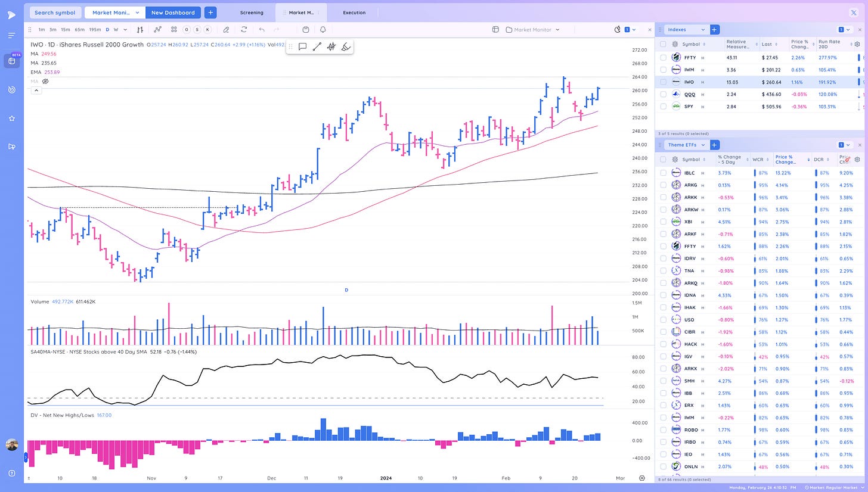The image size is (868, 492).
Task: Click the app logo in left sidebar
Action: pos(12,14)
